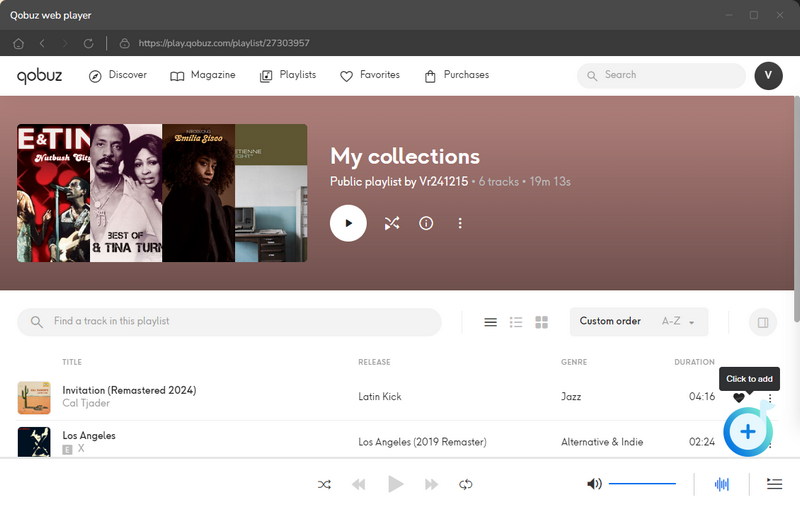This screenshot has width=800, height=510.
Task: Toggle shuffle in player bar
Action: [324, 484]
